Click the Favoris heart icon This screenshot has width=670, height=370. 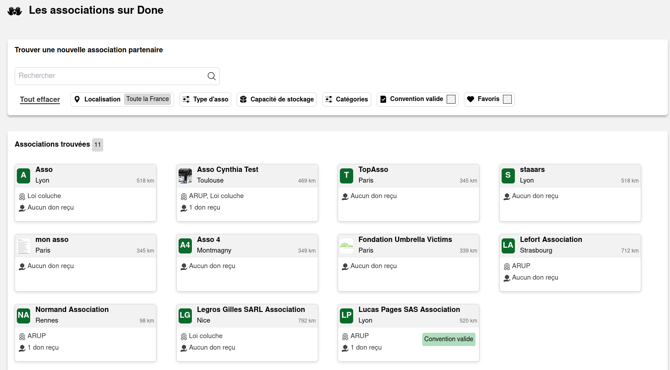point(470,99)
